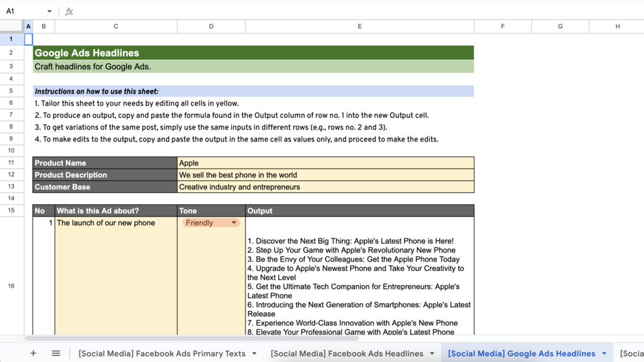The width and height of the screenshot is (644, 362).
Task: Click instruction 1 about yellow cells
Action: pos(136,103)
